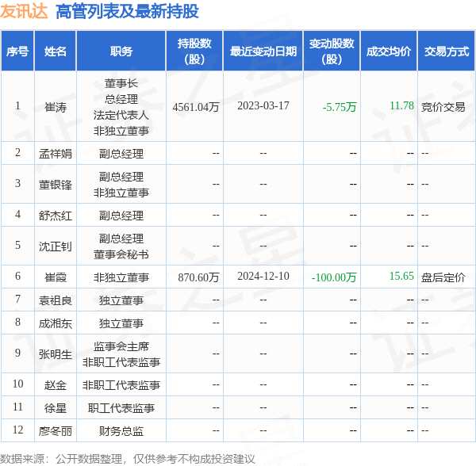This screenshot has width=476, height=466.
Task: Select the 最近变动日期 column header
Action: click(x=263, y=52)
